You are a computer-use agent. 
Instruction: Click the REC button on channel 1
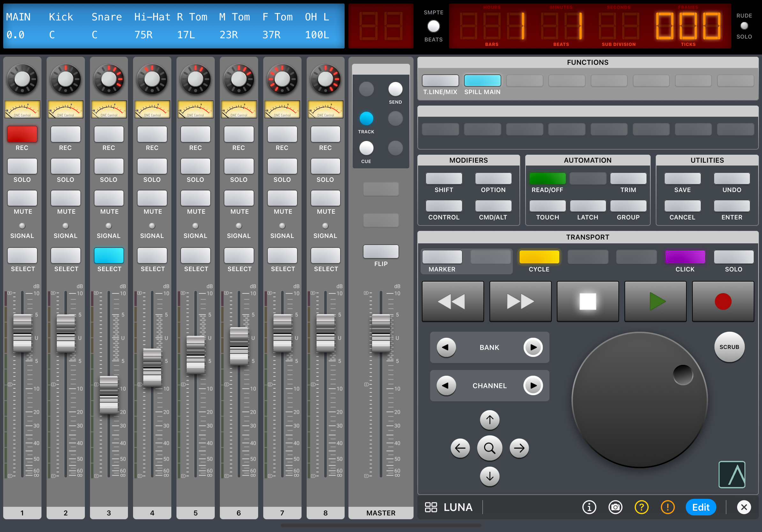click(21, 134)
